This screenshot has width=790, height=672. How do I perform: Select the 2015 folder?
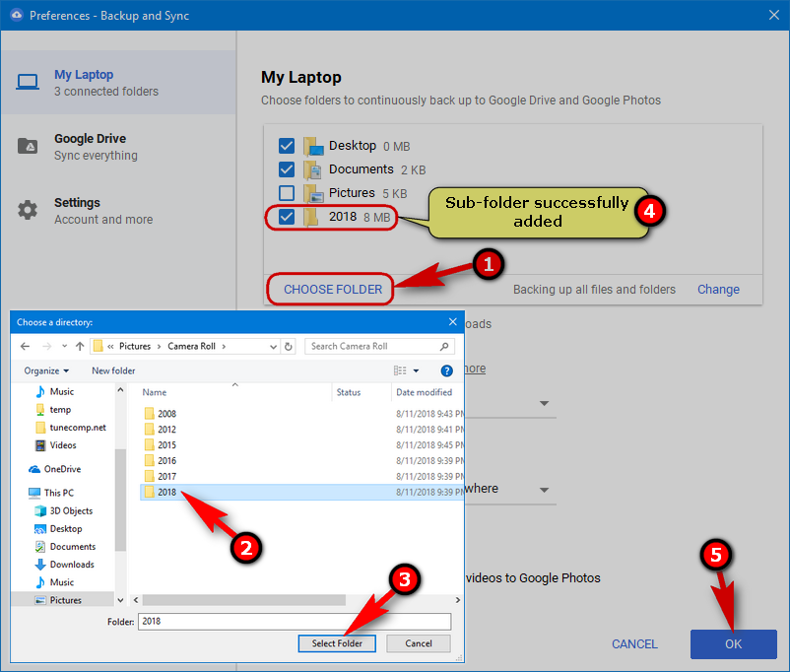click(301, 445)
